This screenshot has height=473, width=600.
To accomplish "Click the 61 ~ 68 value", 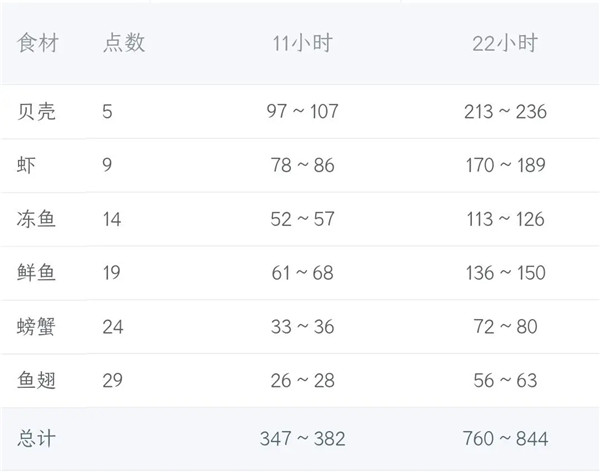I will [x=302, y=273].
